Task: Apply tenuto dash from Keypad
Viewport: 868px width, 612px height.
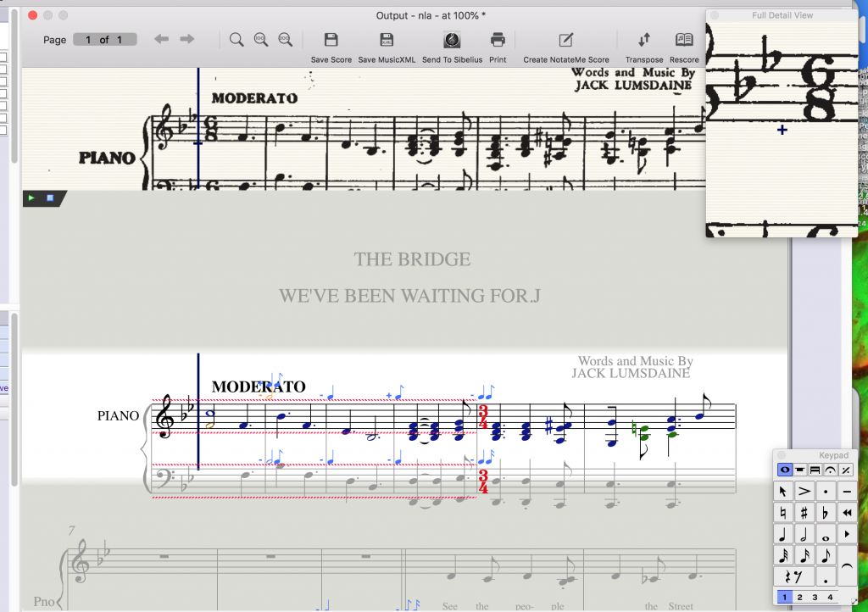Action: 847,492
